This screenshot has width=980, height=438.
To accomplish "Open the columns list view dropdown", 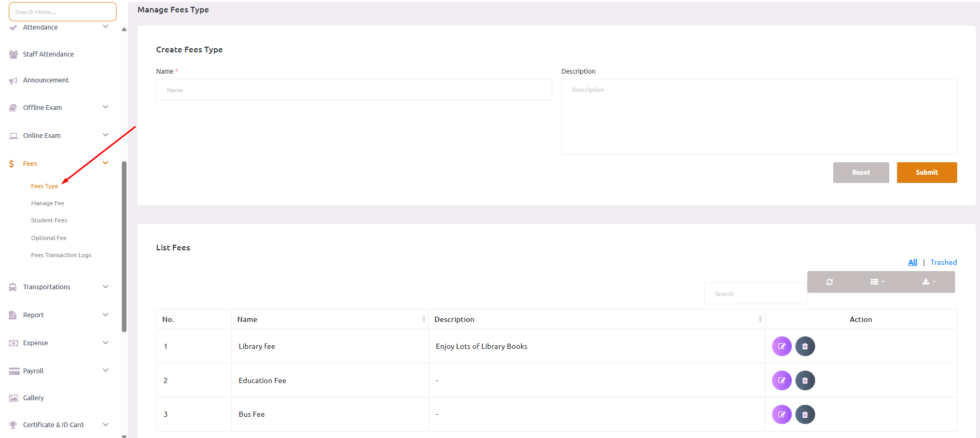I will [877, 282].
